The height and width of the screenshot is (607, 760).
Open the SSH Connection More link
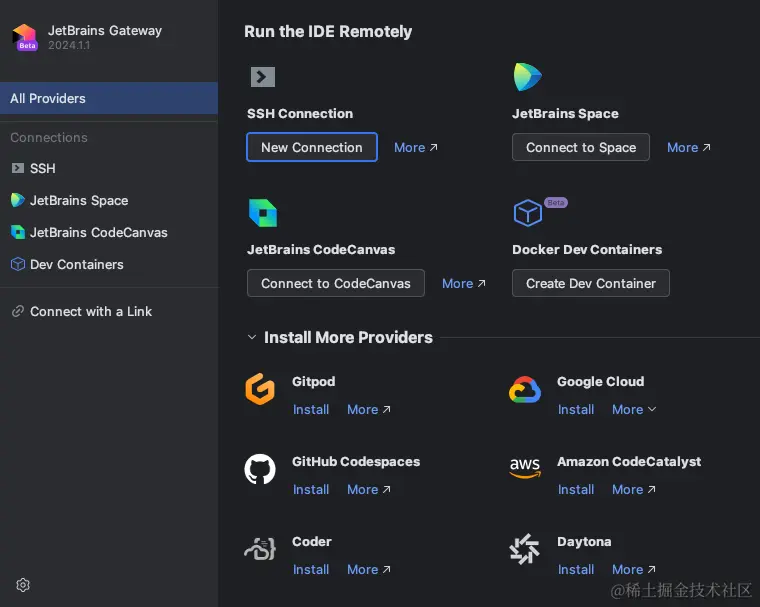(x=415, y=147)
